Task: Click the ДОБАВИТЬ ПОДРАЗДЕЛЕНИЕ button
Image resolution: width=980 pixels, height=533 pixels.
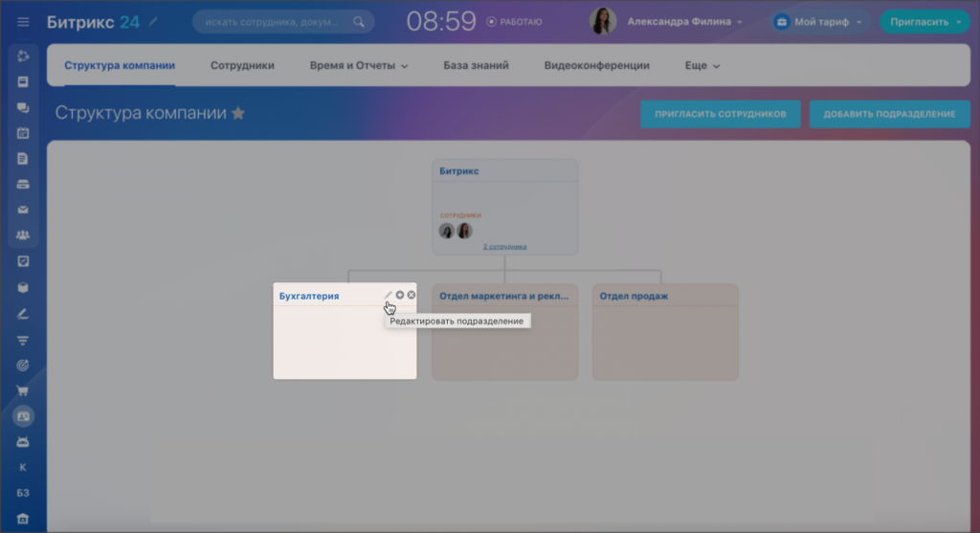Action: 889,115
